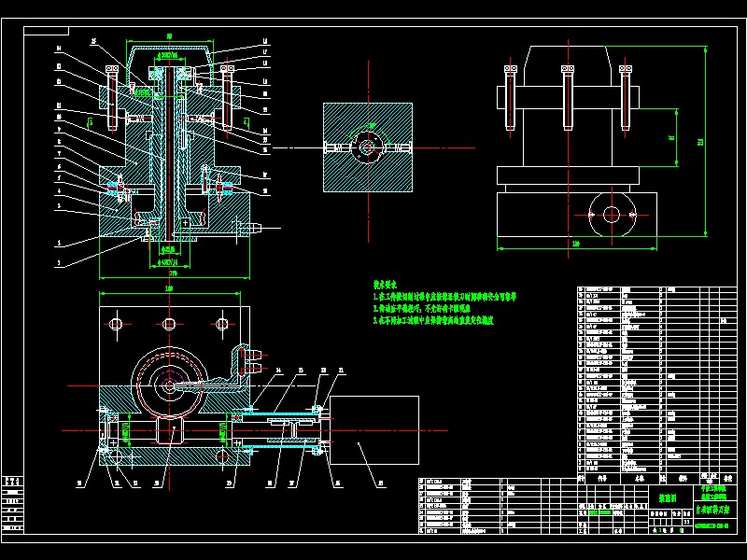This screenshot has width=747, height=560.
Task: Click the left section cut mark beside the front view
Action: coord(90,122)
